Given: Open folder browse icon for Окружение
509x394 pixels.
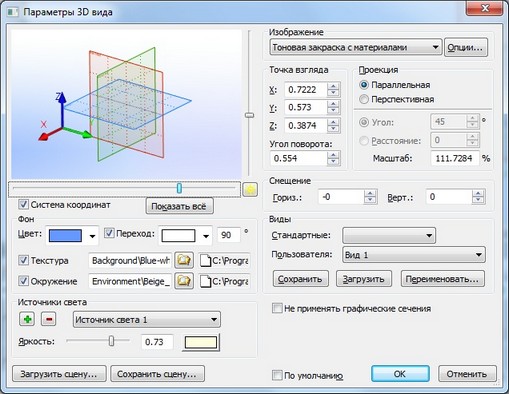Looking at the screenshot, I should click(184, 281).
